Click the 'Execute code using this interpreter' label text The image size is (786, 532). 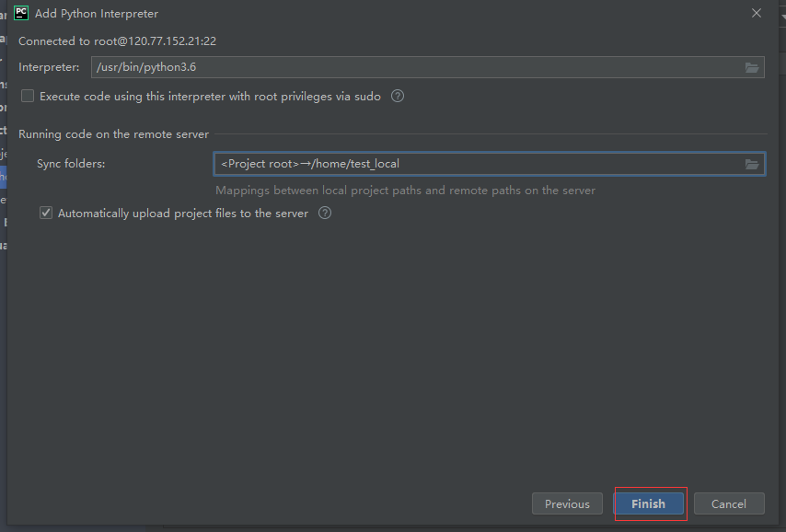(x=210, y=96)
